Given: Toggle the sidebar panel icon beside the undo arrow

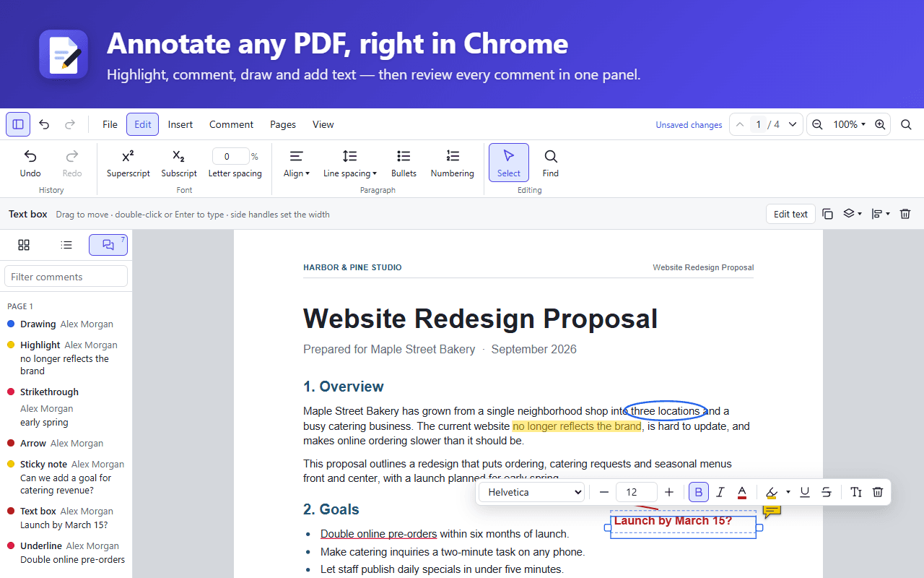Looking at the screenshot, I should (18, 124).
